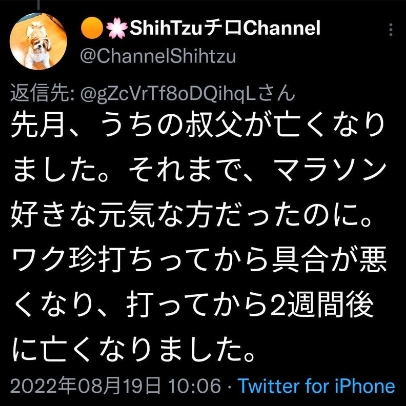
Task: Open the Shih Tzu dog profile avatar
Action: click(x=38, y=41)
